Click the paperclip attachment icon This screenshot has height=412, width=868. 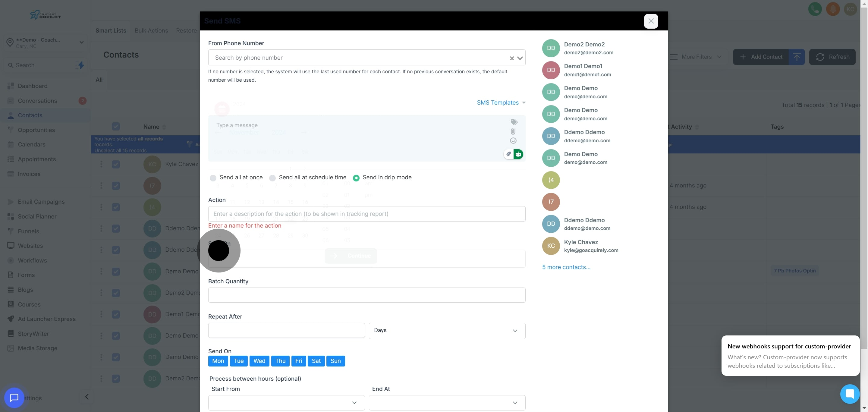(x=513, y=131)
